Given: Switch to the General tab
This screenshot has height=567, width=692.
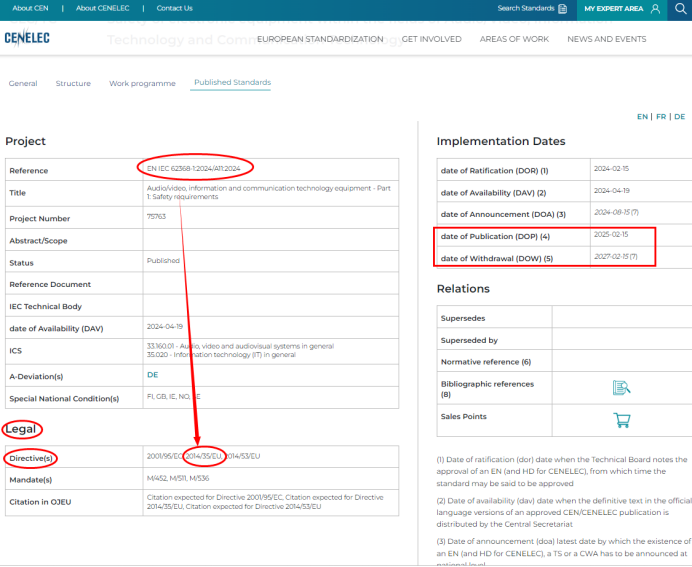Looking at the screenshot, I should 23,83.
